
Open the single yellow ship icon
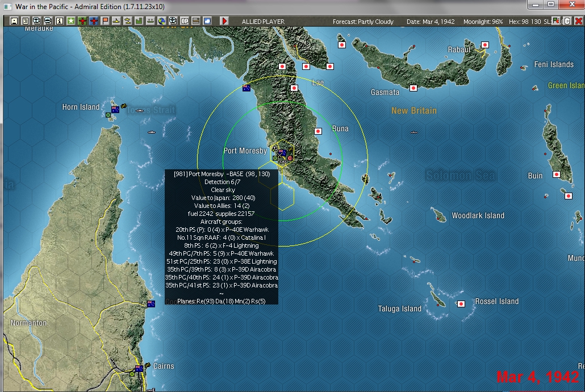pos(116,21)
